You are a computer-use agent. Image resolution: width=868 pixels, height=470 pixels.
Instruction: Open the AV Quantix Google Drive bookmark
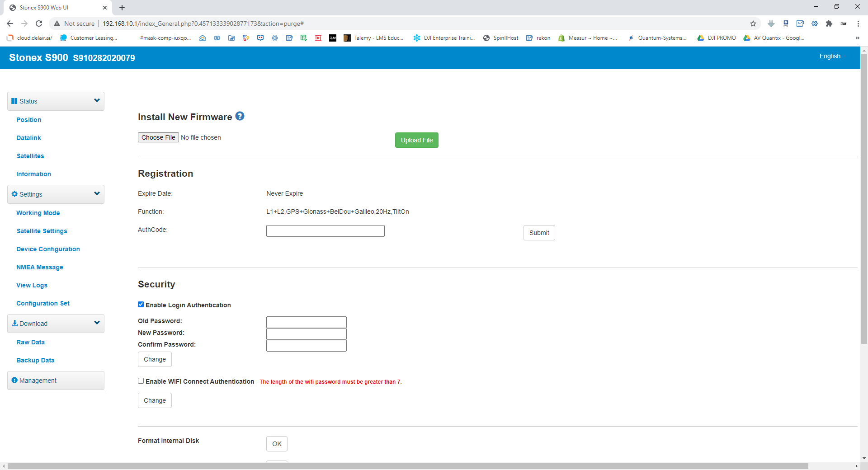tap(774, 38)
